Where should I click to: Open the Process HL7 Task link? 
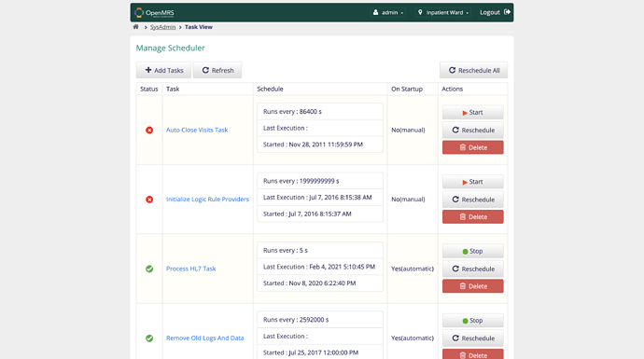pos(191,269)
